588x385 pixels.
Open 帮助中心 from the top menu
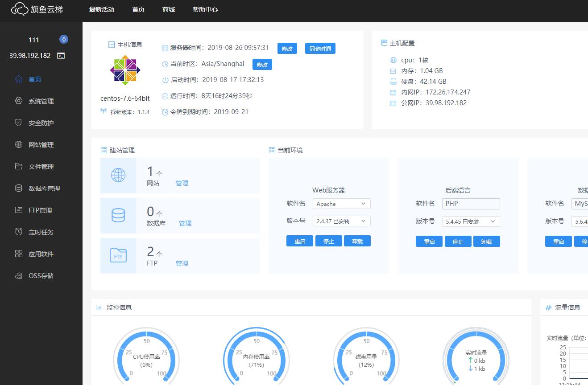tap(205, 9)
